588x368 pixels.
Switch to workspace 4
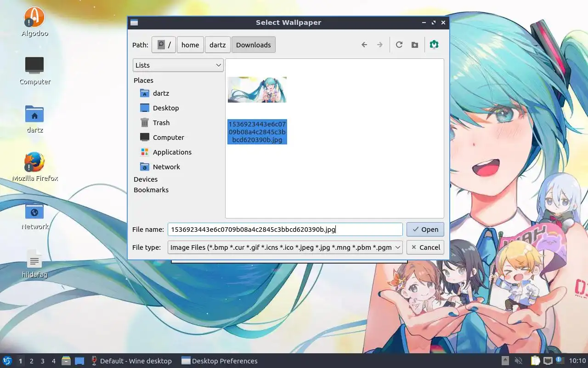coord(53,361)
